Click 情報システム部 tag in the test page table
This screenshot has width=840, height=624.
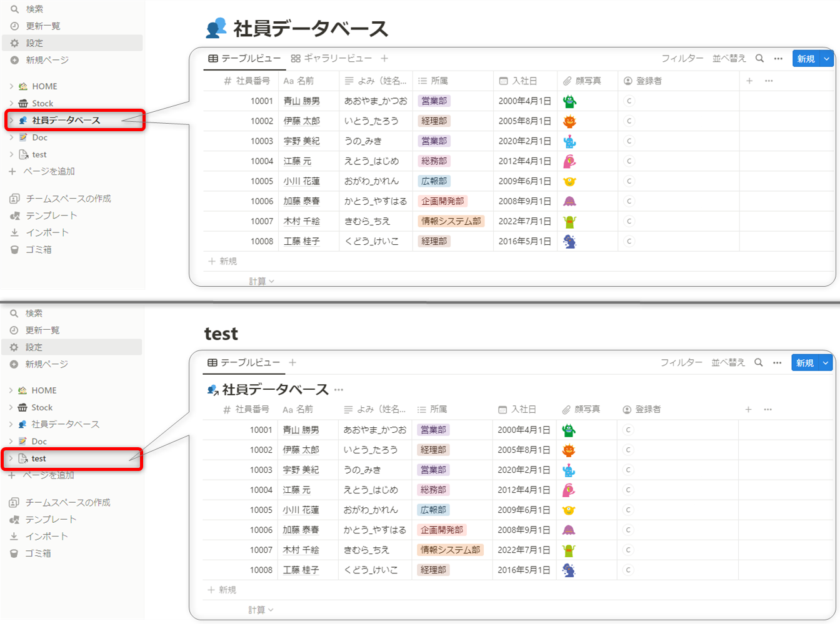(x=450, y=550)
